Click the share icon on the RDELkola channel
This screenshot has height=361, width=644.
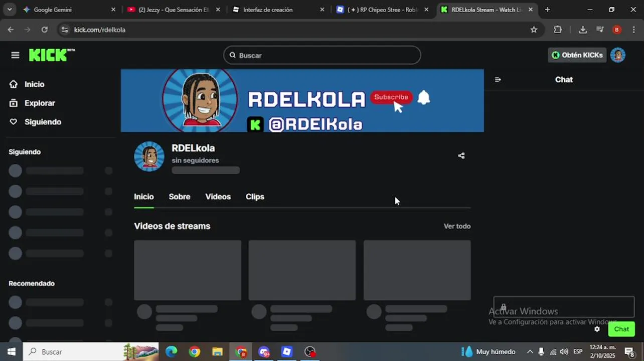461,155
